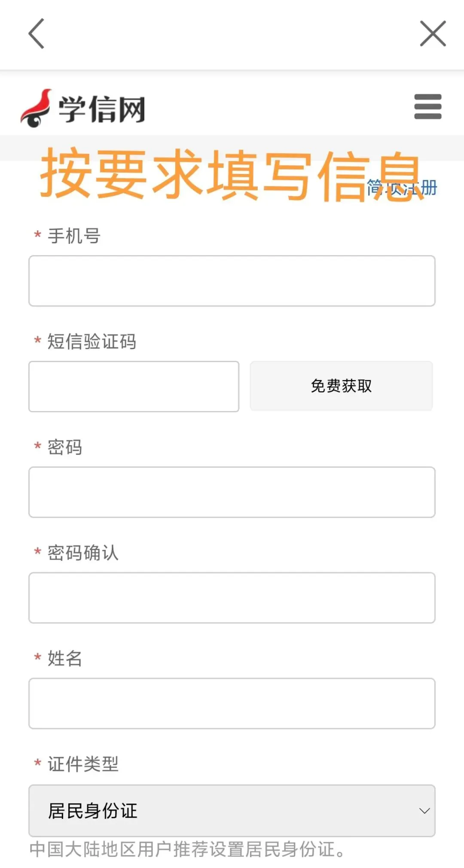
Task: Click the 短信验证码 input box
Action: click(134, 387)
